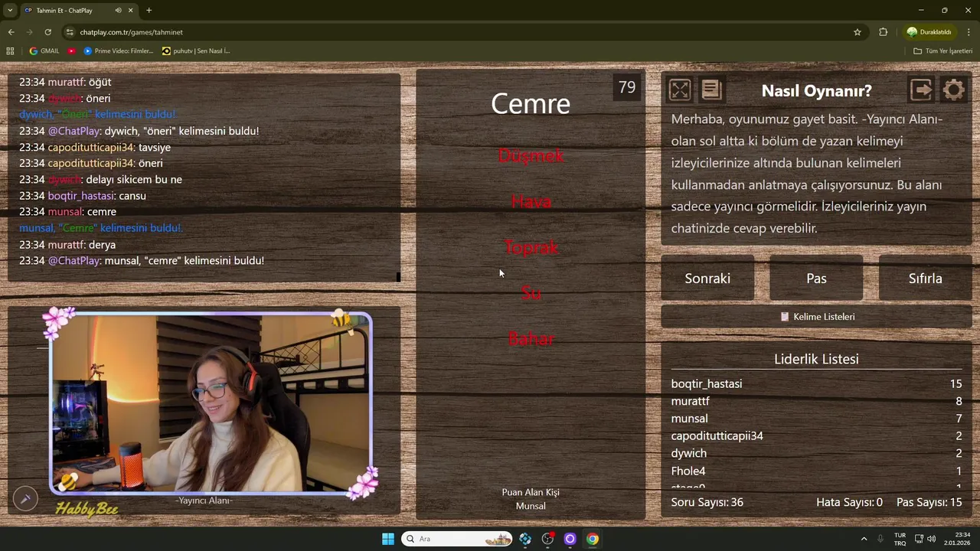Click the taskbar Ara search box
The width and height of the screenshot is (980, 551).
tap(457, 539)
